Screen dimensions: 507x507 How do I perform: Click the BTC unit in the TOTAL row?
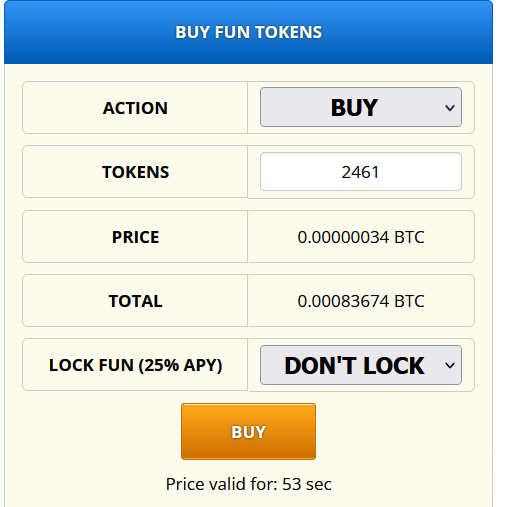pyautogui.click(x=409, y=301)
